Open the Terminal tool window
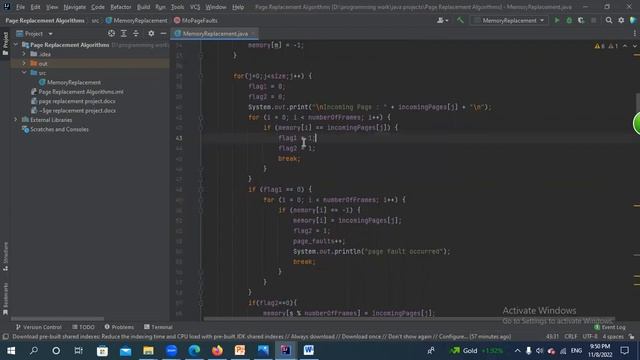The height and width of the screenshot is (360, 640). coord(158,327)
